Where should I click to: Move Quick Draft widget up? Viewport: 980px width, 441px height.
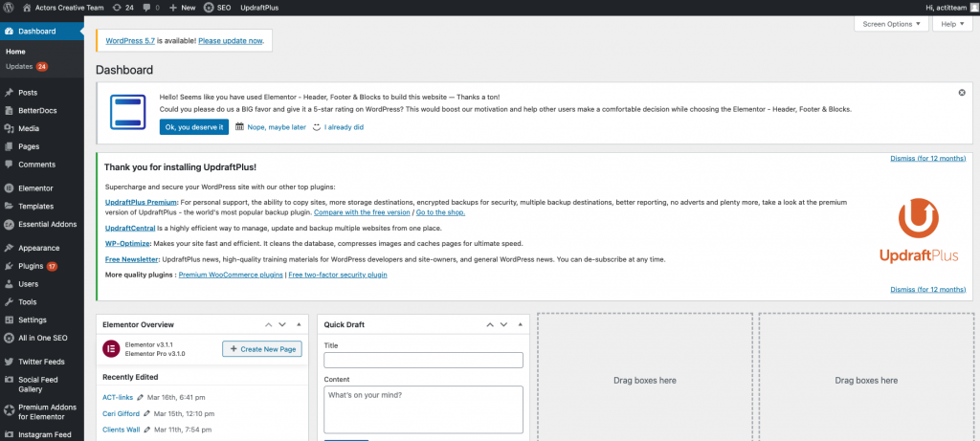tap(490, 325)
